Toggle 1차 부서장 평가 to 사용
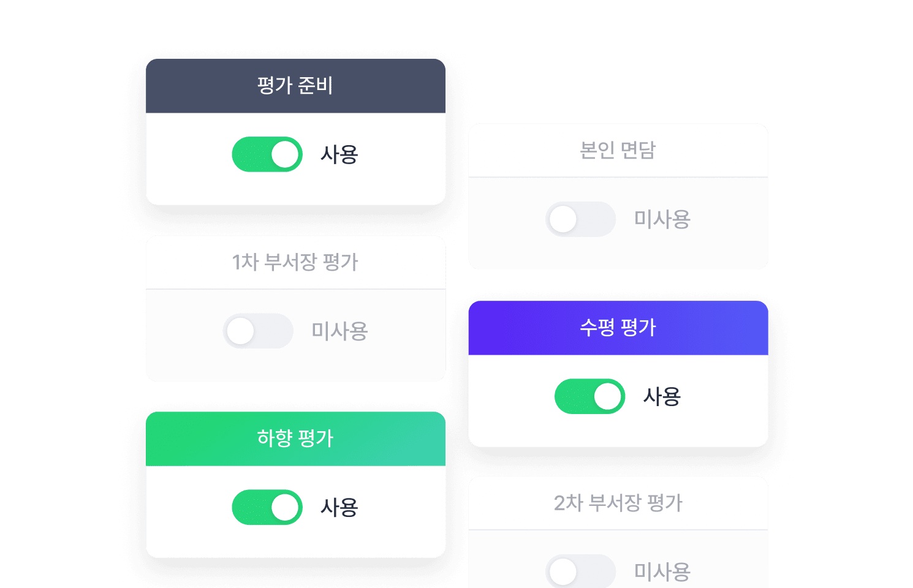Screen dimensions: 913x588 click(259, 331)
